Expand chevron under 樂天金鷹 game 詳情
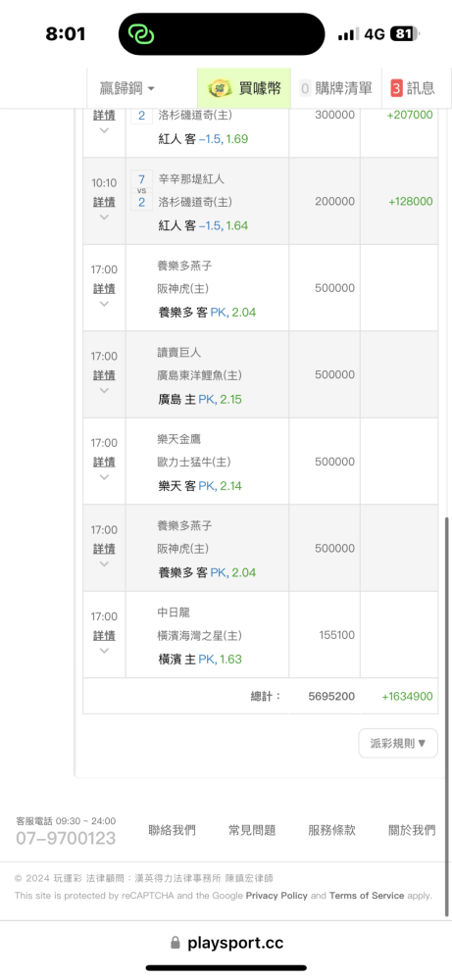 (x=104, y=477)
